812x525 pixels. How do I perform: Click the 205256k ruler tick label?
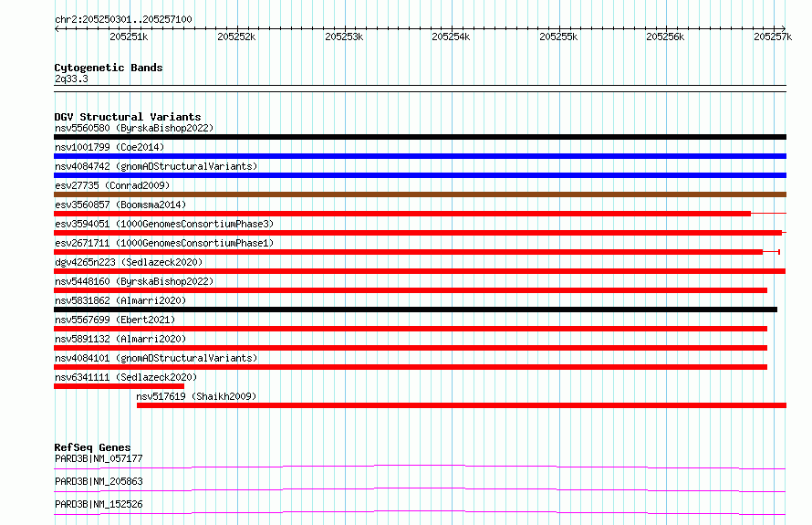click(665, 37)
